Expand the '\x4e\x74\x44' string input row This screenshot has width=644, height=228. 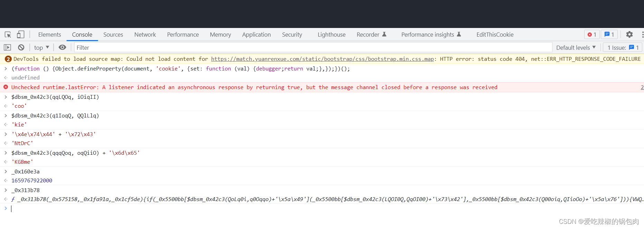coord(6,134)
